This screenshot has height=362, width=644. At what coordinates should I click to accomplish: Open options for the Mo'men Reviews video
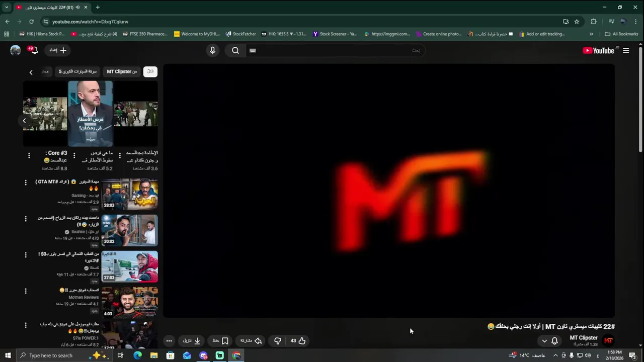pos(26,291)
